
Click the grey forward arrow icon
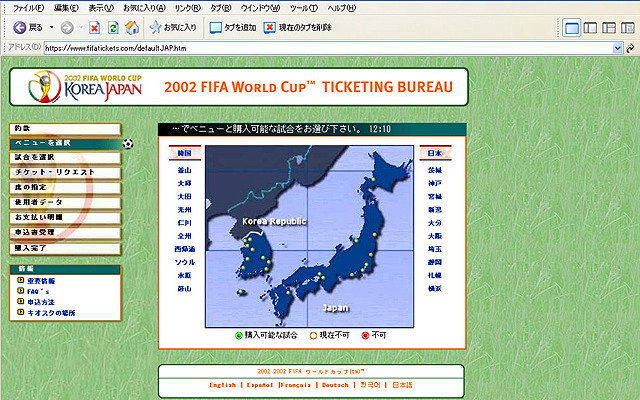(67, 27)
